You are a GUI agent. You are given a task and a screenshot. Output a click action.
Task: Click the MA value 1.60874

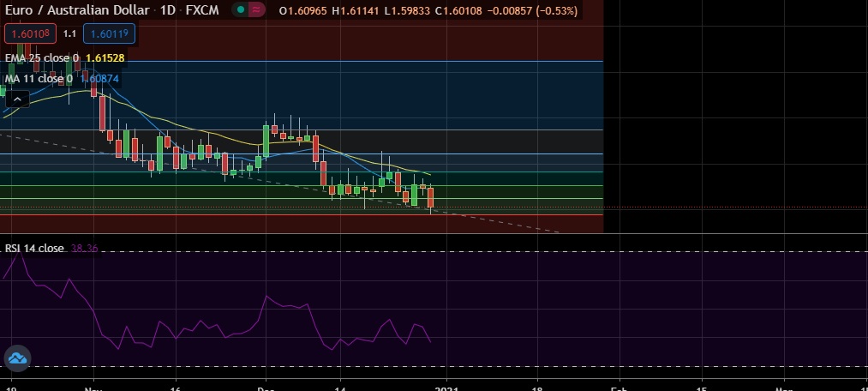coord(99,79)
